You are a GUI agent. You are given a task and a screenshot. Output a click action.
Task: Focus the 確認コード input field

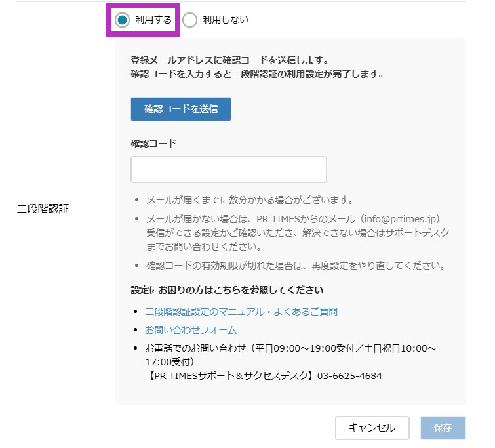click(229, 169)
